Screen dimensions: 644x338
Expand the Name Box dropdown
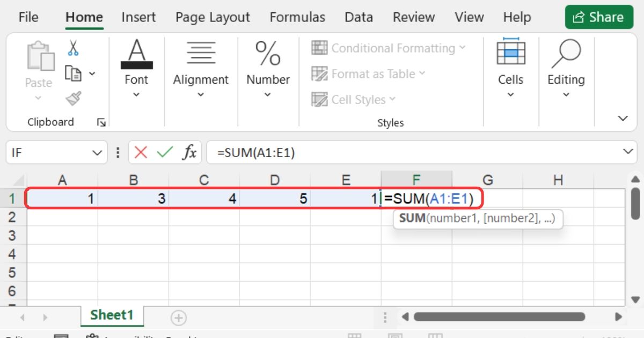(97, 153)
